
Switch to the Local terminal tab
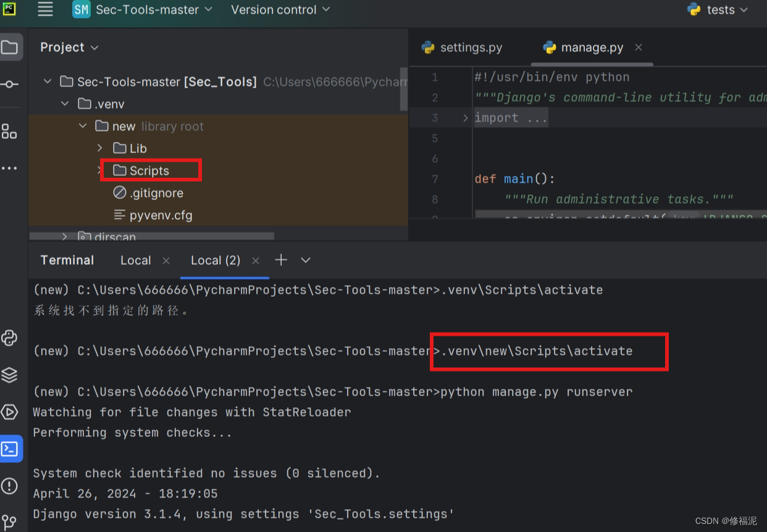[x=135, y=260]
